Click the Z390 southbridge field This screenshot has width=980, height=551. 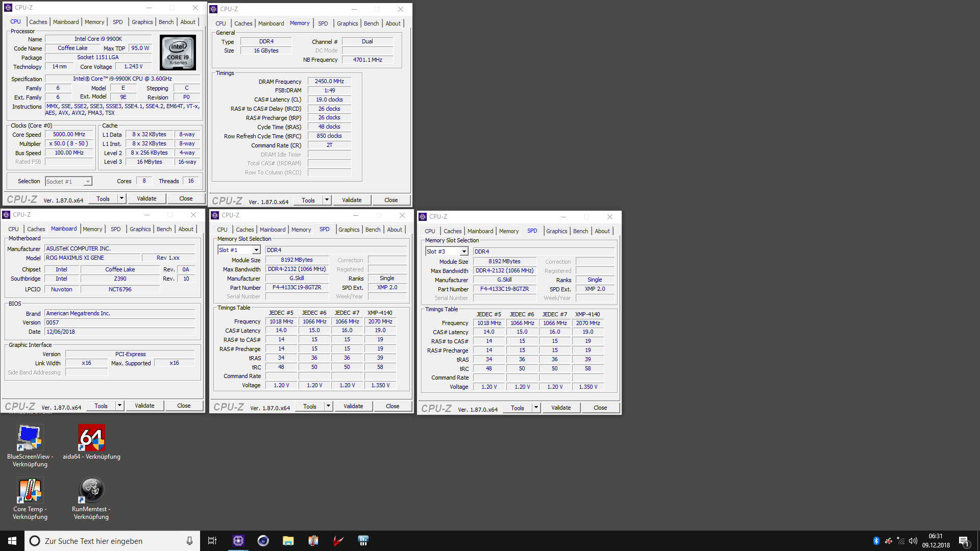120,279
